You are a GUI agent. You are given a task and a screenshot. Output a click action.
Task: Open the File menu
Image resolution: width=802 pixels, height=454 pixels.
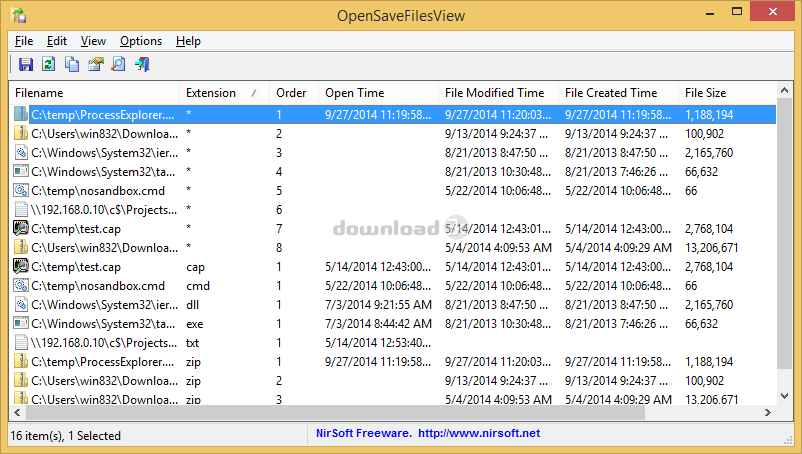point(24,41)
